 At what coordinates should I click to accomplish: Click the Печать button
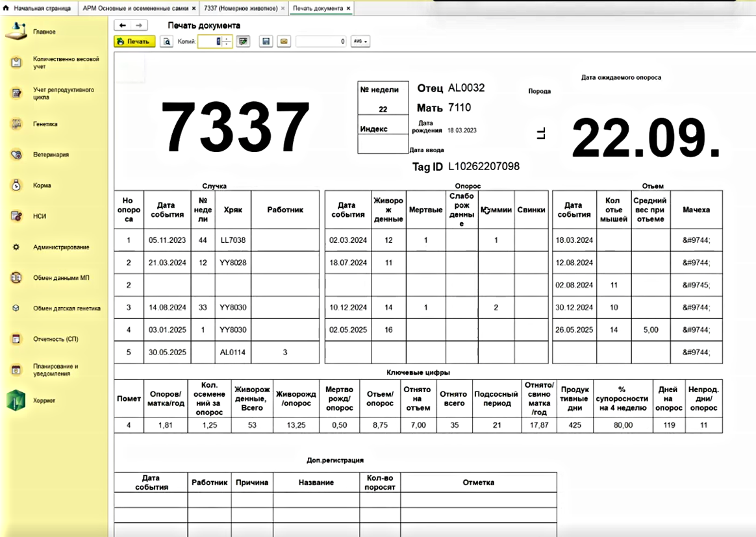[x=134, y=42]
